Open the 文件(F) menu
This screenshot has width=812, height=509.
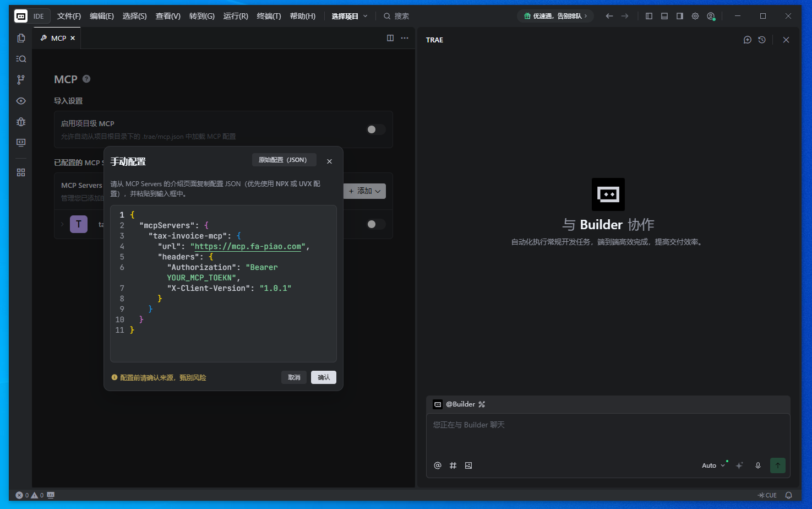pyautogui.click(x=69, y=16)
